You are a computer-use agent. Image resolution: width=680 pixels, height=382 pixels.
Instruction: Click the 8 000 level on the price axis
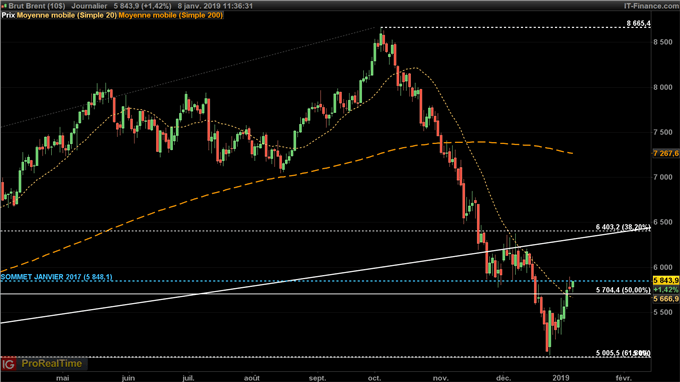663,87
